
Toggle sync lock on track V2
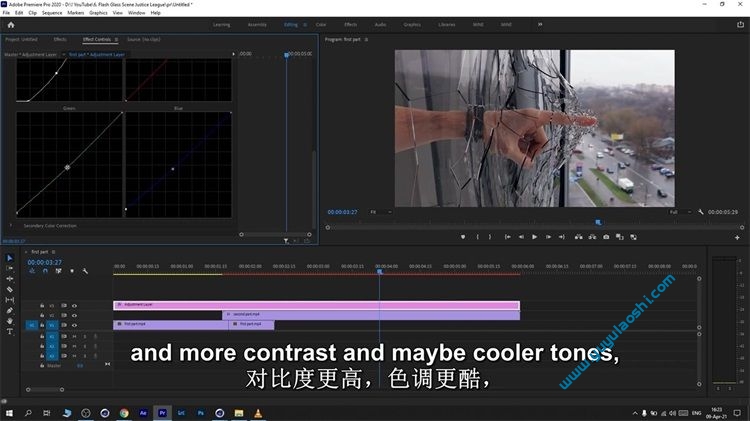pos(64,316)
